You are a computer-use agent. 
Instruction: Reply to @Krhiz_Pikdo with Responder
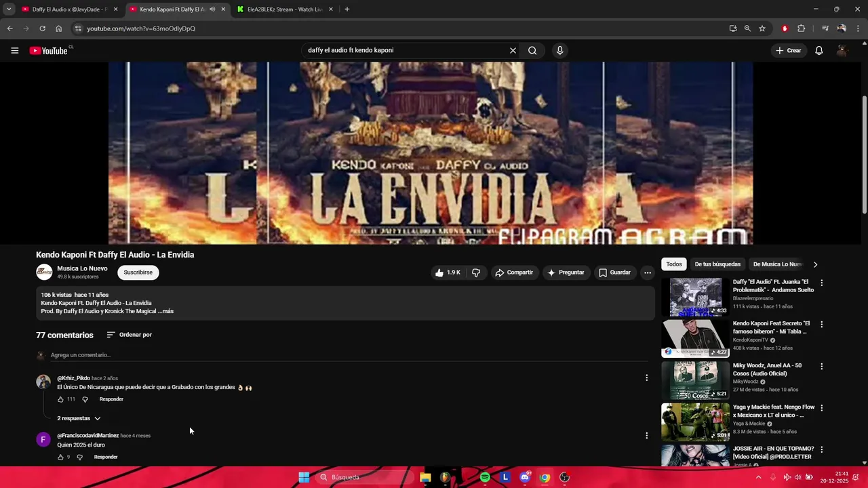pyautogui.click(x=111, y=399)
